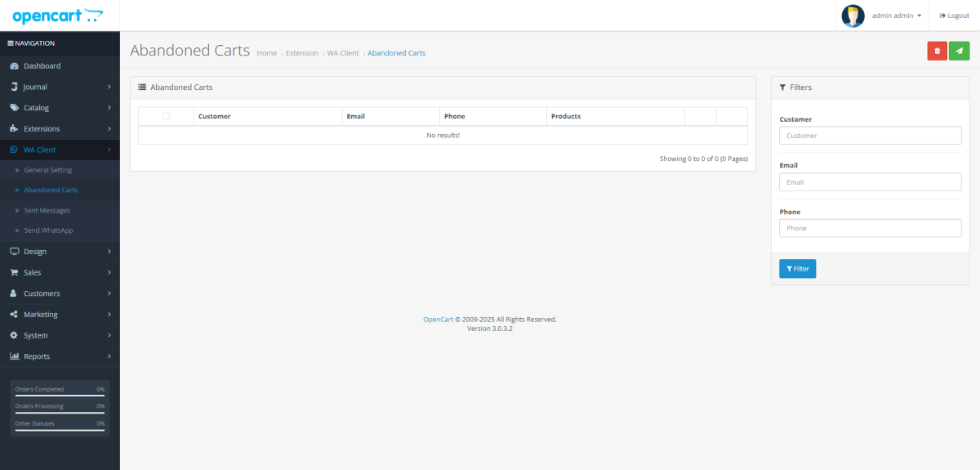The height and width of the screenshot is (470, 980).
Task: Click the Extensions puzzle icon
Action: [14, 129]
